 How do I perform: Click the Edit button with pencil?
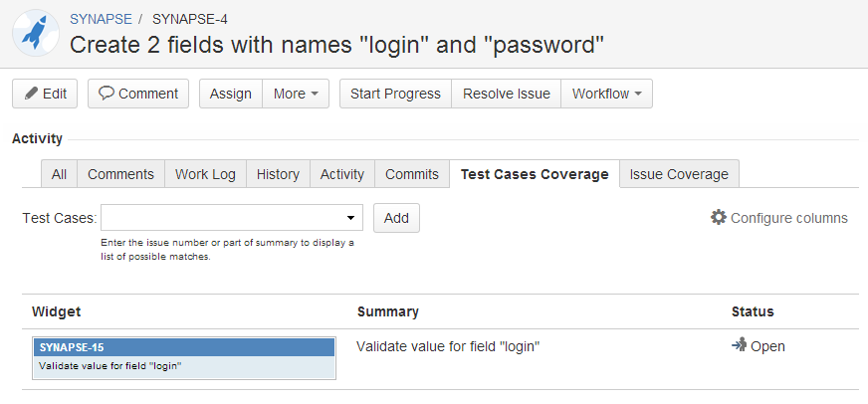click(x=45, y=94)
